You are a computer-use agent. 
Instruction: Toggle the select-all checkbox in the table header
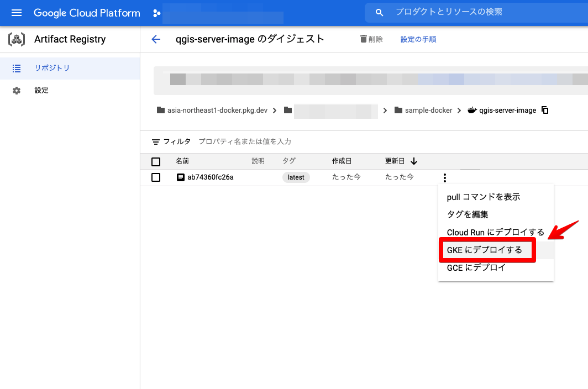click(156, 161)
